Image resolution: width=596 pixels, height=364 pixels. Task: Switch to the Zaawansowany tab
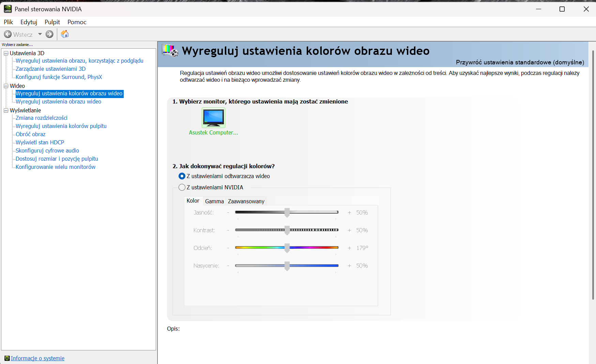point(246,201)
